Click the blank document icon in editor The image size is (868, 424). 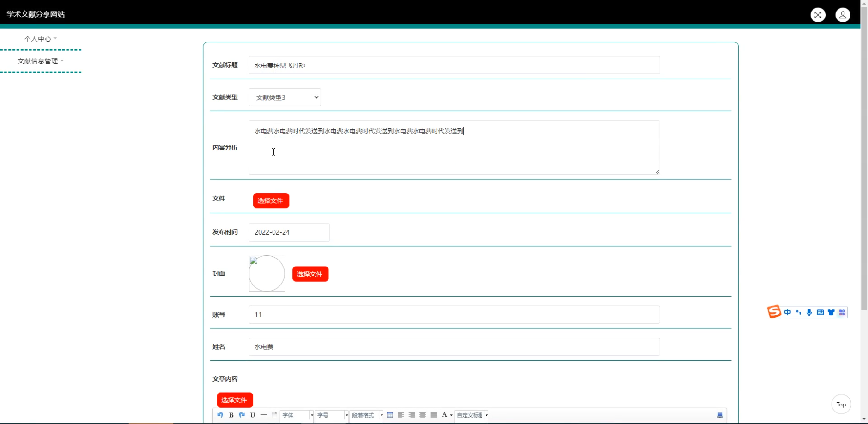[274, 415]
